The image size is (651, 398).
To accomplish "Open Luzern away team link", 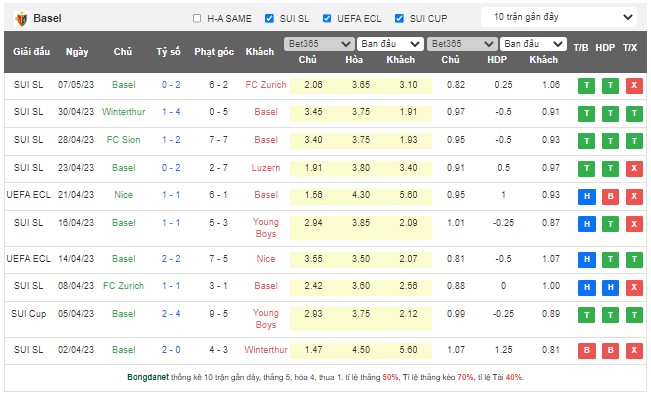I will coord(266,168).
